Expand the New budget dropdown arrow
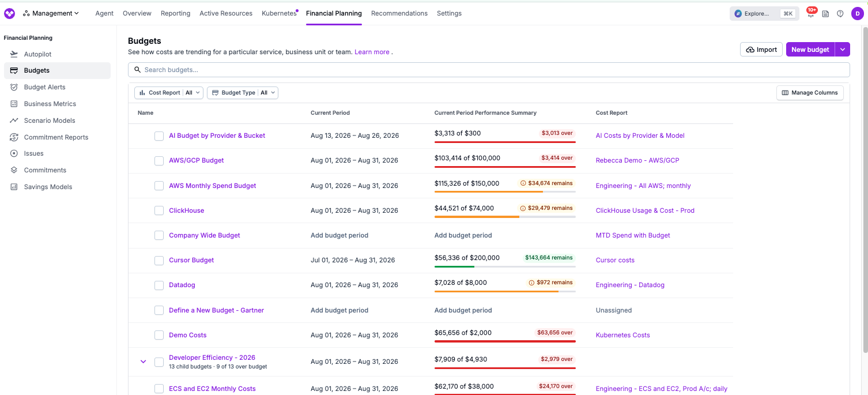The image size is (868, 395). (843, 50)
